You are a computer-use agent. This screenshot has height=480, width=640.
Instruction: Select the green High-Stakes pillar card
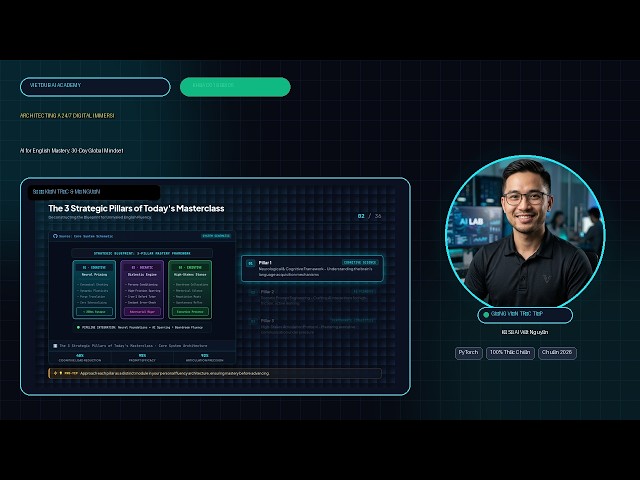(x=190, y=289)
